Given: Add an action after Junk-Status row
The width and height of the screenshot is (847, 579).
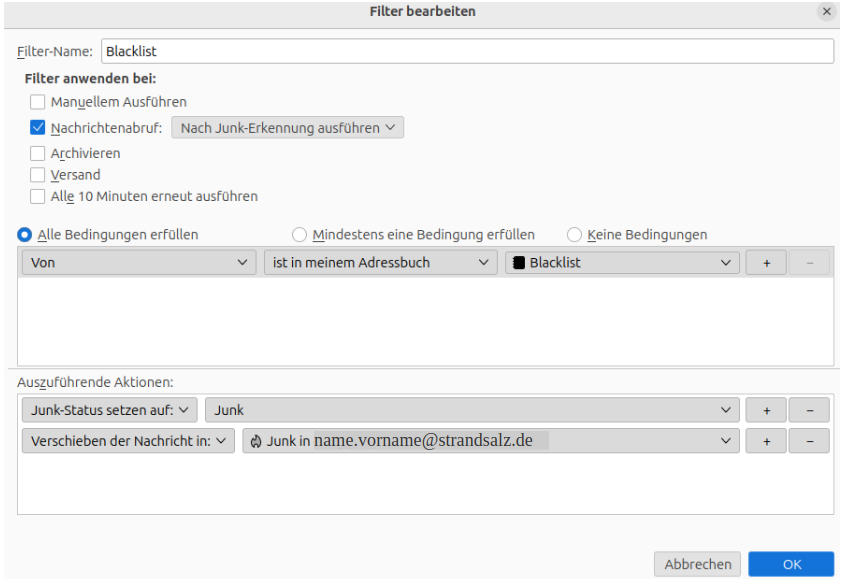Looking at the screenshot, I should [x=767, y=410].
